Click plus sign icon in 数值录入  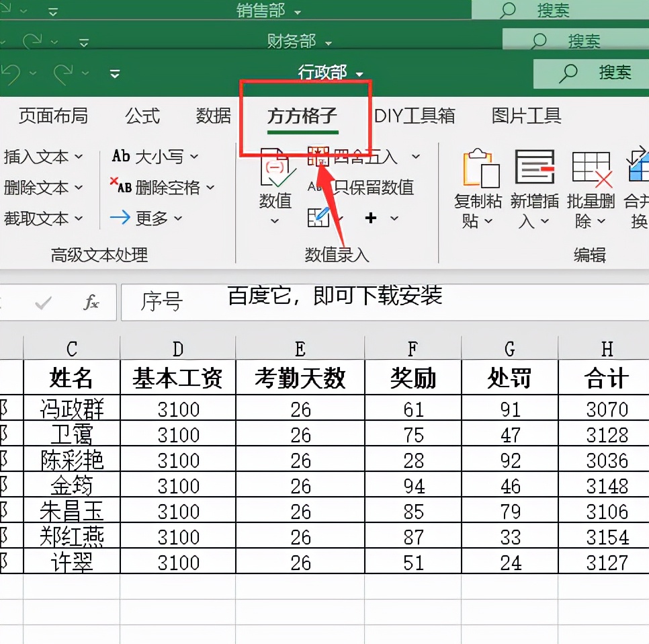pyautogui.click(x=371, y=218)
